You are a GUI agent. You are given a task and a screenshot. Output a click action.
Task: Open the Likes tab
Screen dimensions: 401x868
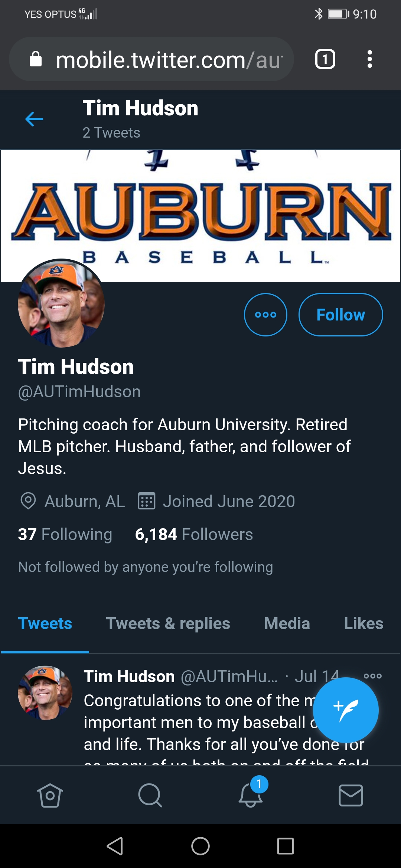[x=363, y=624]
